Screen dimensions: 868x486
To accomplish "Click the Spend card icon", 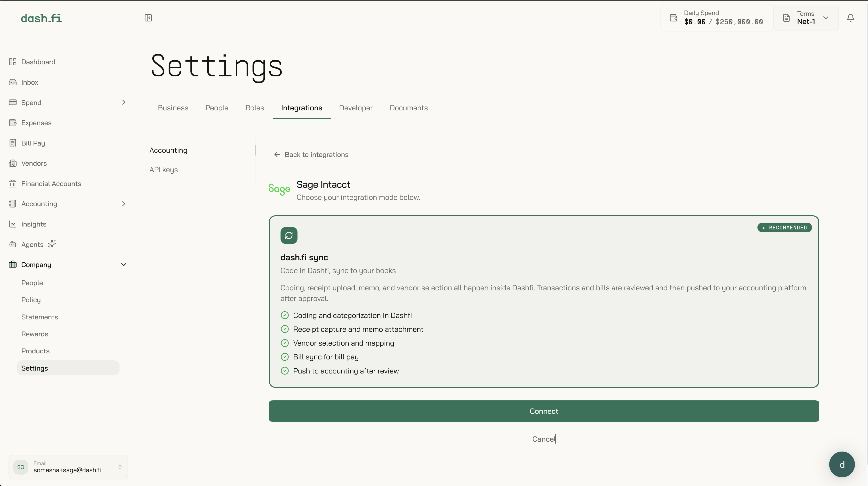I will coord(13,102).
